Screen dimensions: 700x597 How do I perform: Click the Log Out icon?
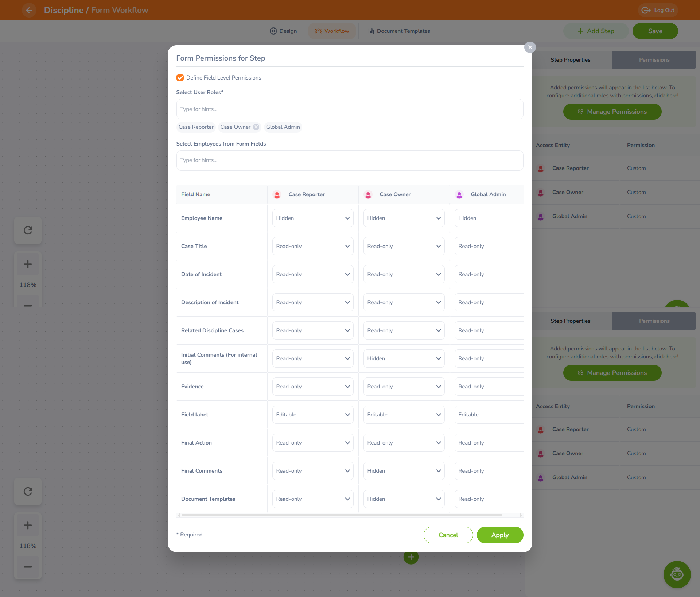(646, 10)
